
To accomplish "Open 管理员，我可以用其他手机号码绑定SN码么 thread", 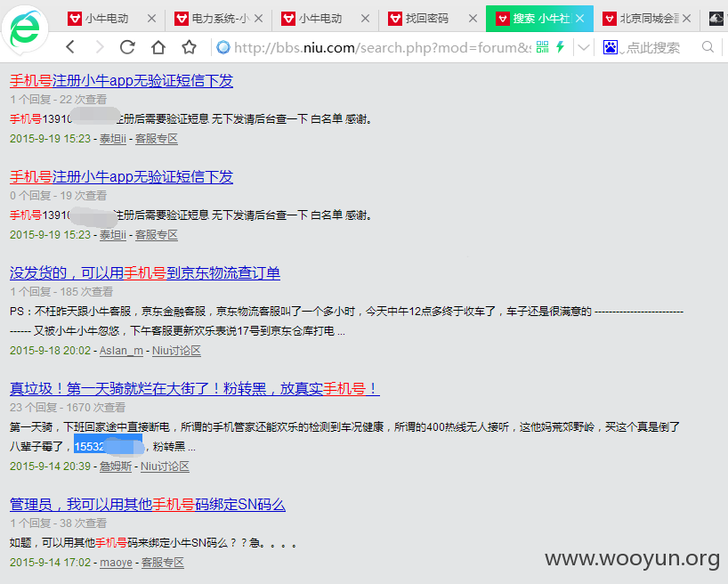I will (148, 505).
